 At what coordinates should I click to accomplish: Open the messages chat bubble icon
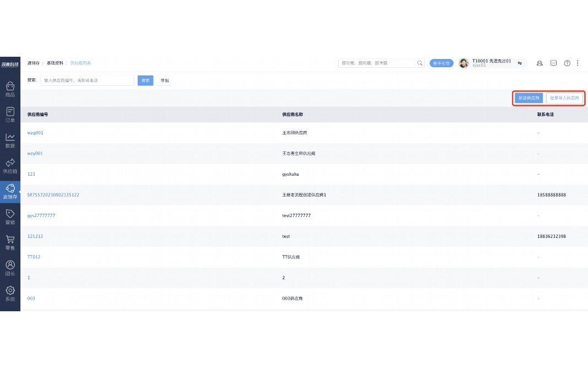click(x=553, y=63)
